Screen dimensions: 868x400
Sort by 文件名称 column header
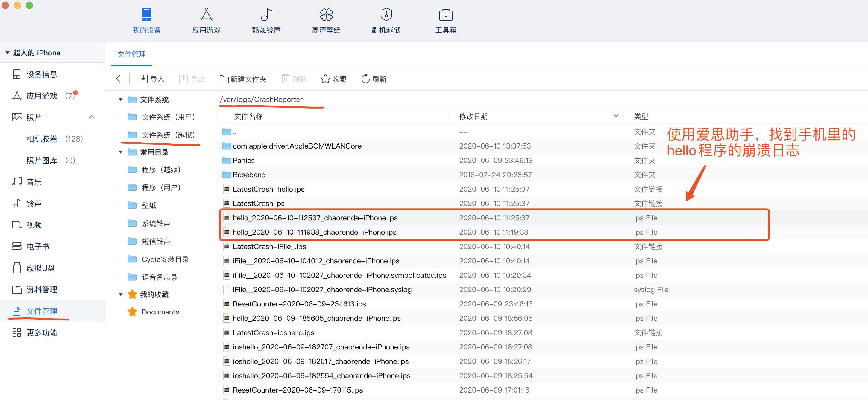pos(248,116)
